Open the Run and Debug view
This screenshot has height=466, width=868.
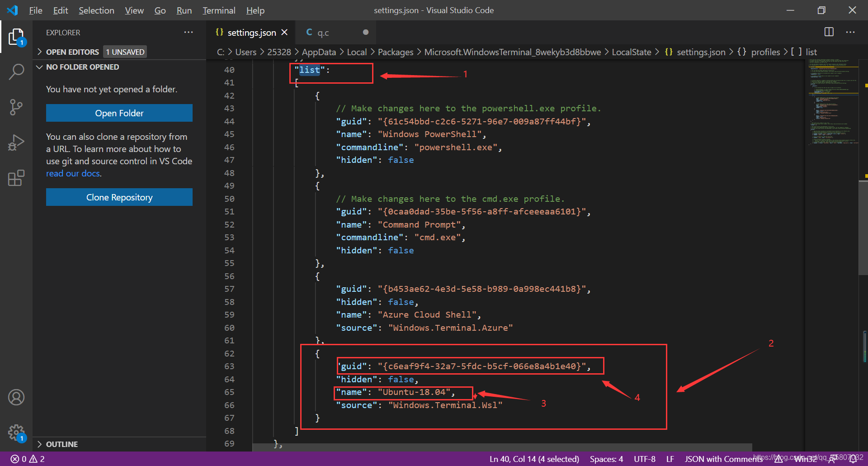click(x=16, y=143)
